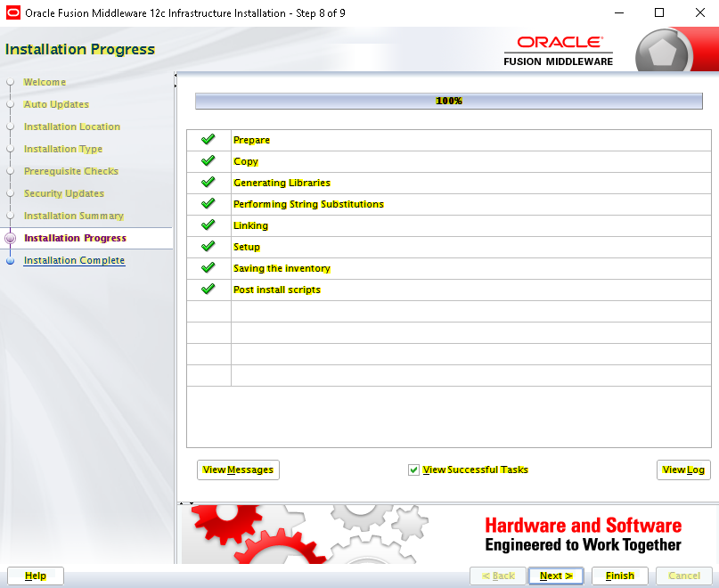This screenshot has width=719, height=588.
Task: Click the checkmark next to Generating Libraries
Action: coord(208,182)
